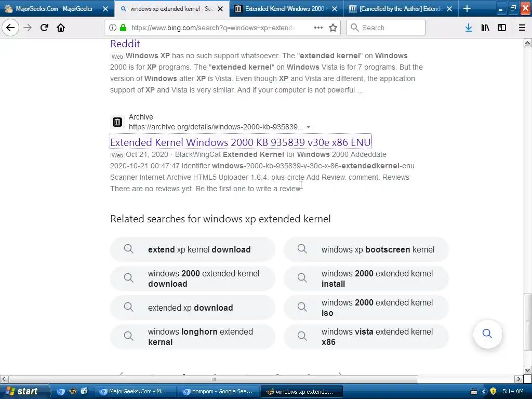Open the downloads panel arrow
Screen dimensions: 532x399
[469, 28]
